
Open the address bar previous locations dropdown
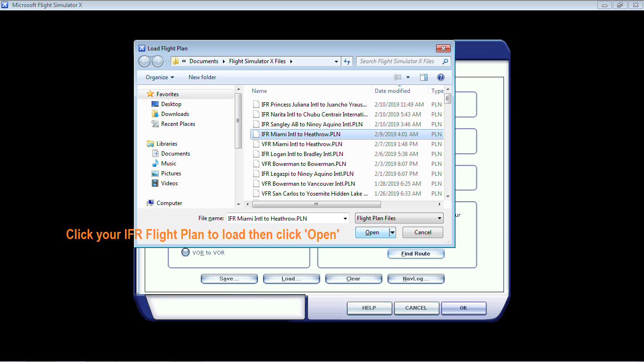click(336, 61)
